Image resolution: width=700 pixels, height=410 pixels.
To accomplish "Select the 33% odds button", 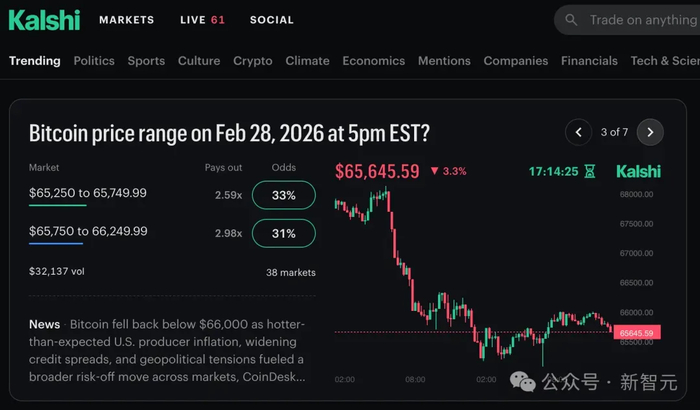I will click(x=283, y=195).
